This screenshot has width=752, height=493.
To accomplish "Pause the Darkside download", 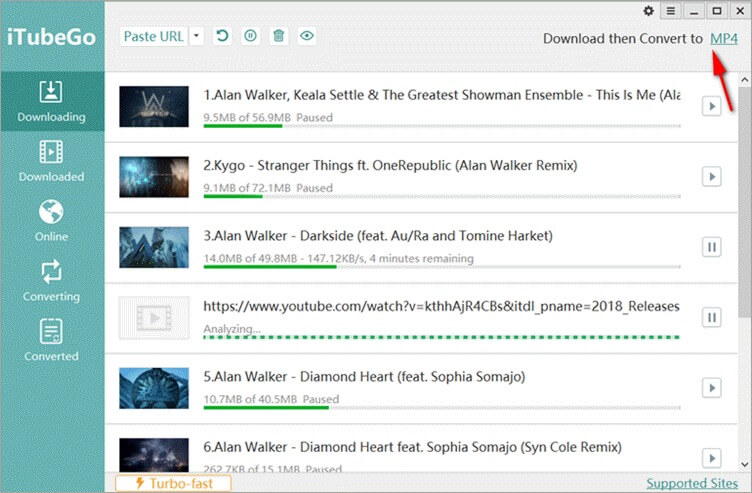I will point(712,247).
